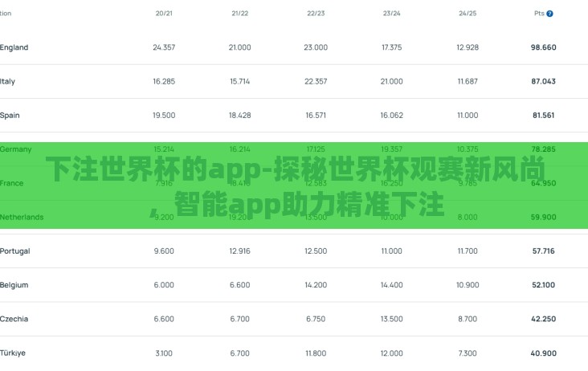Select Czechia's 23/24 value 13.500
This screenshot has width=588, height=371.
pos(391,319)
